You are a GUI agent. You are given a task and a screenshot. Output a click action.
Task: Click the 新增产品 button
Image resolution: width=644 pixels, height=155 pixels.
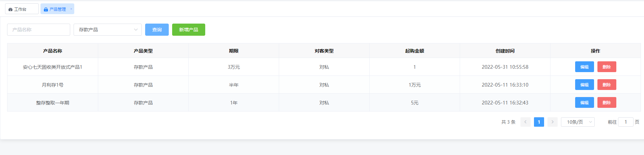point(189,30)
